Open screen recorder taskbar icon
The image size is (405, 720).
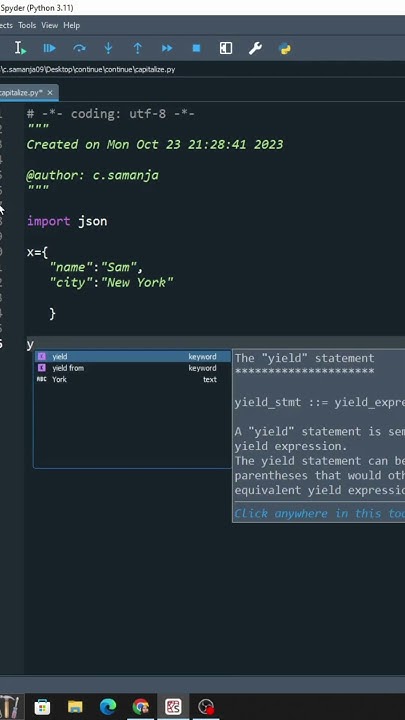[206, 706]
